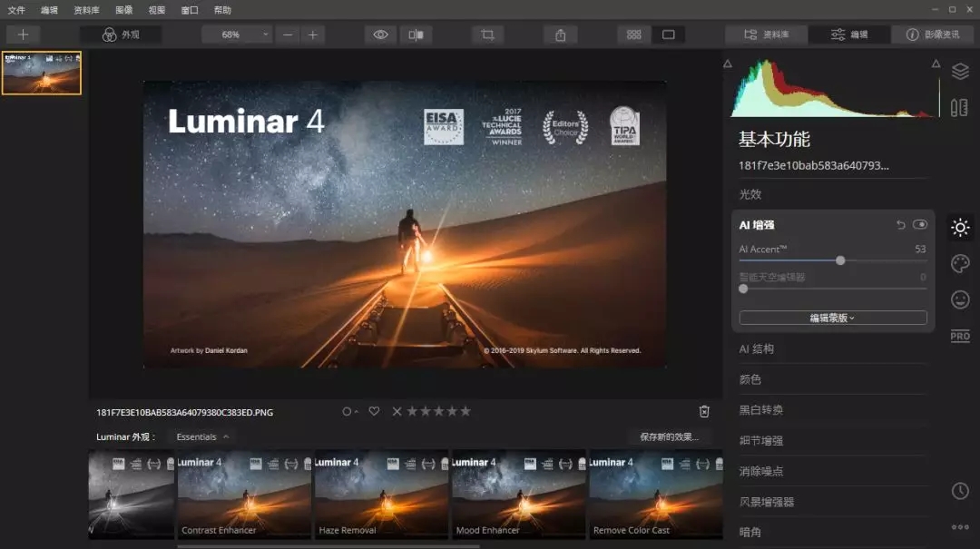Toggle the eye preview original button

point(380,35)
